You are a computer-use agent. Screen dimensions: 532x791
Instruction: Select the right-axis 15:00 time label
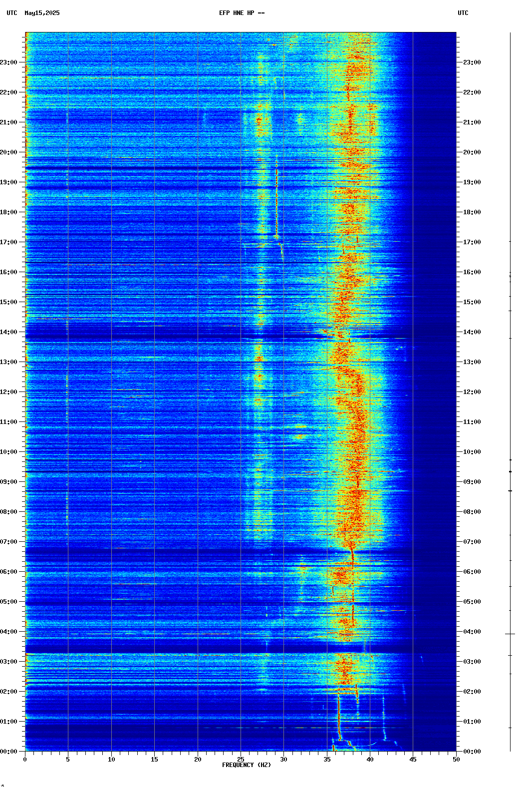click(472, 302)
